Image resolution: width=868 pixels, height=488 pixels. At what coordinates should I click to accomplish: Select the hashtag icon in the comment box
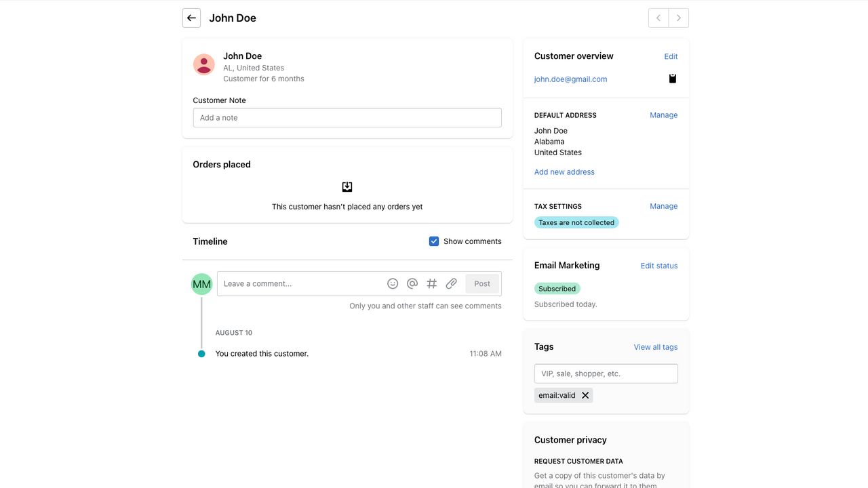(432, 283)
